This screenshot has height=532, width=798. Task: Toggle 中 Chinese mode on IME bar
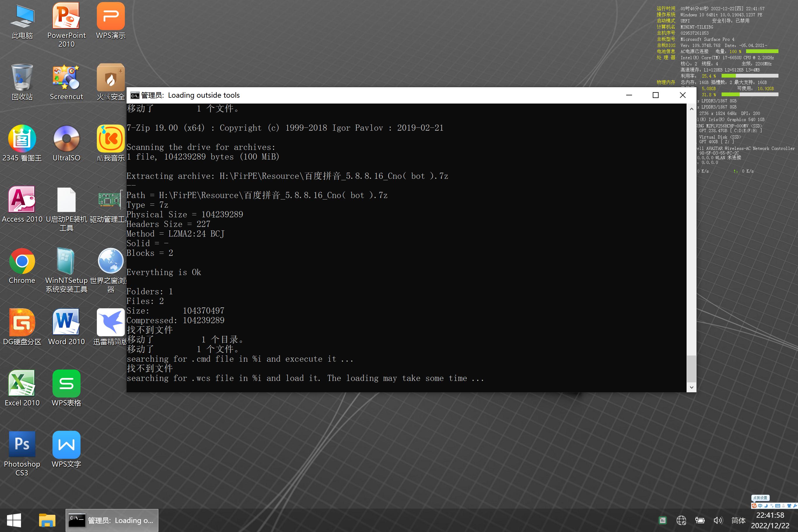tap(760, 506)
